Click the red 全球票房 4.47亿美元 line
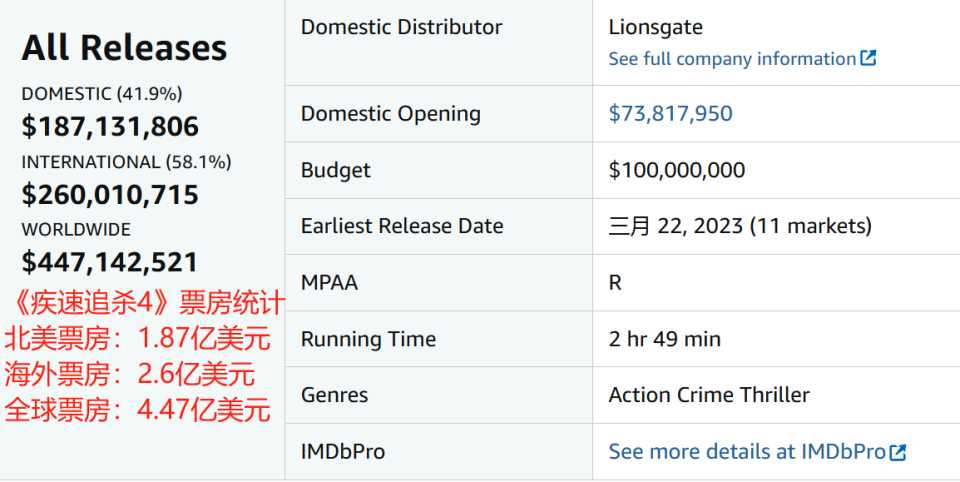The image size is (960, 482). (x=137, y=410)
